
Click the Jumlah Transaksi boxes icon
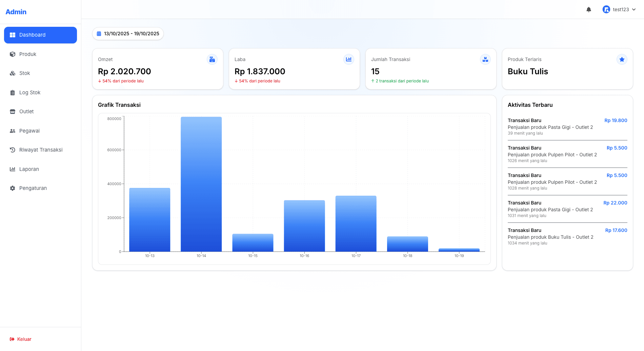point(485,59)
